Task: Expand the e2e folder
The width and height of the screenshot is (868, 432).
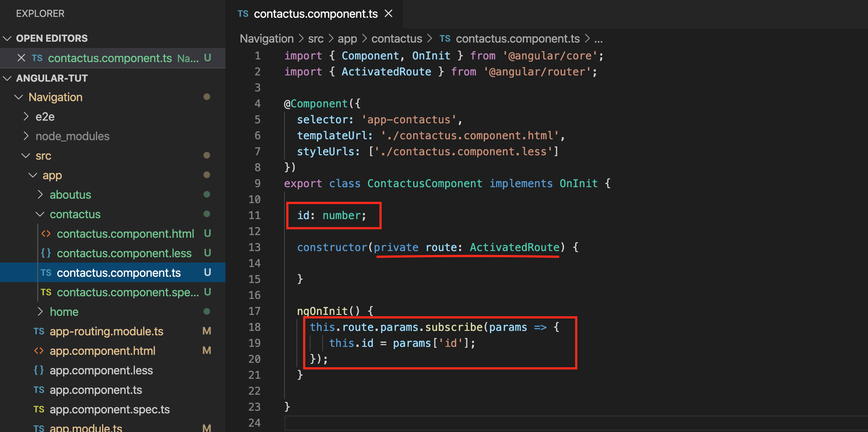Action: (x=26, y=117)
